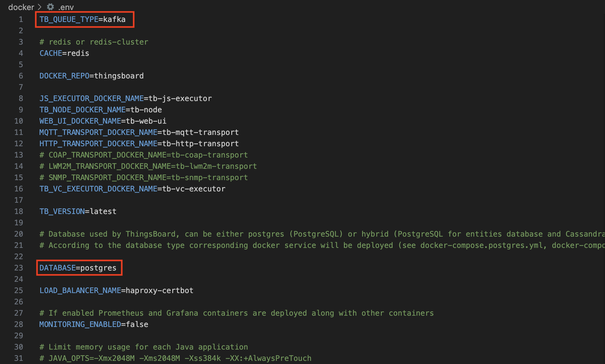Click the commented JAVA_OPTS line
Viewport: 605px width, 364px height.
point(175,358)
